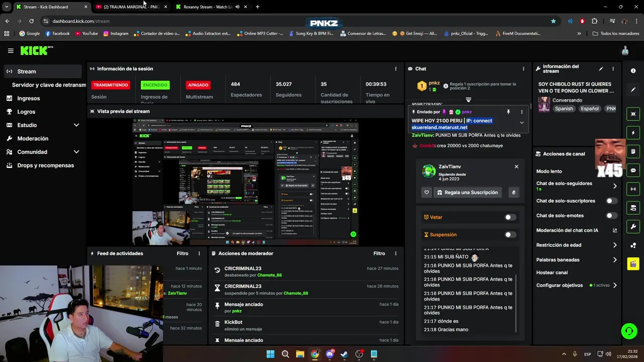Click the info icon in right sidebar
This screenshot has height=362, width=644.
[633, 71]
